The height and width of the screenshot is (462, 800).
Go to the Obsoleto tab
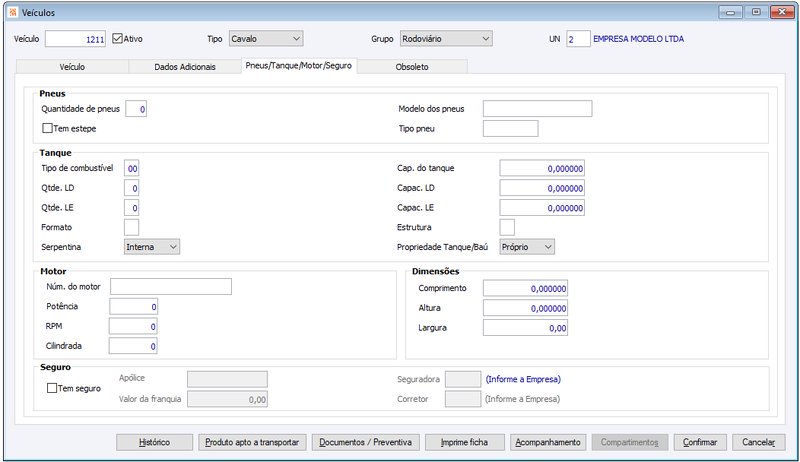pyautogui.click(x=412, y=67)
